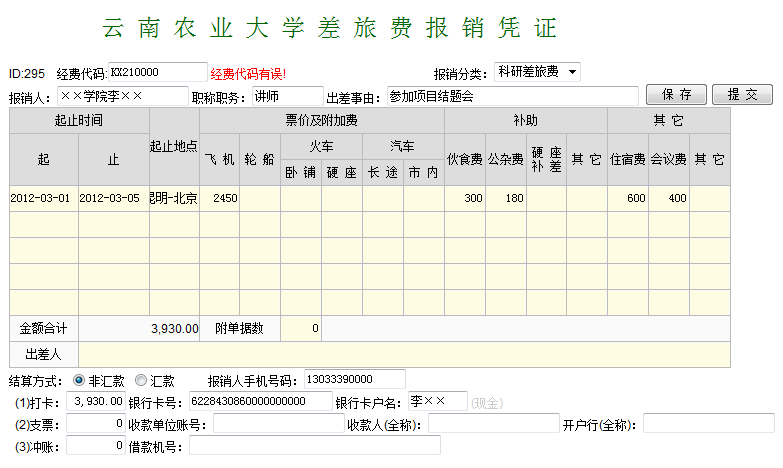The image size is (783, 468).
Task: Click the 报销人手机号码 input field
Action: point(355,379)
